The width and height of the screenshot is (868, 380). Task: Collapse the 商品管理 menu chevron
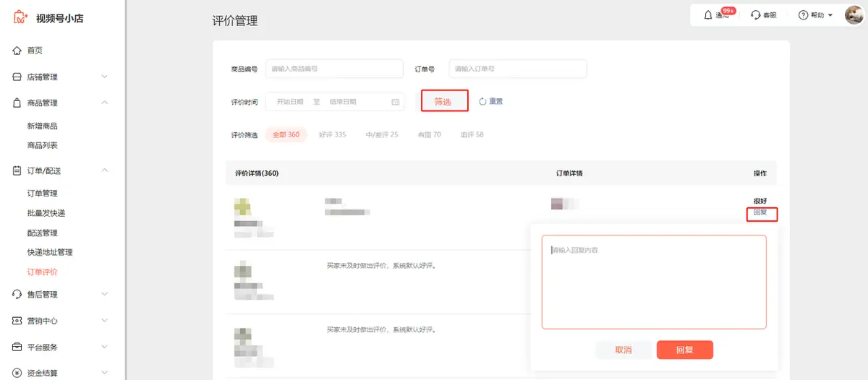click(x=105, y=103)
